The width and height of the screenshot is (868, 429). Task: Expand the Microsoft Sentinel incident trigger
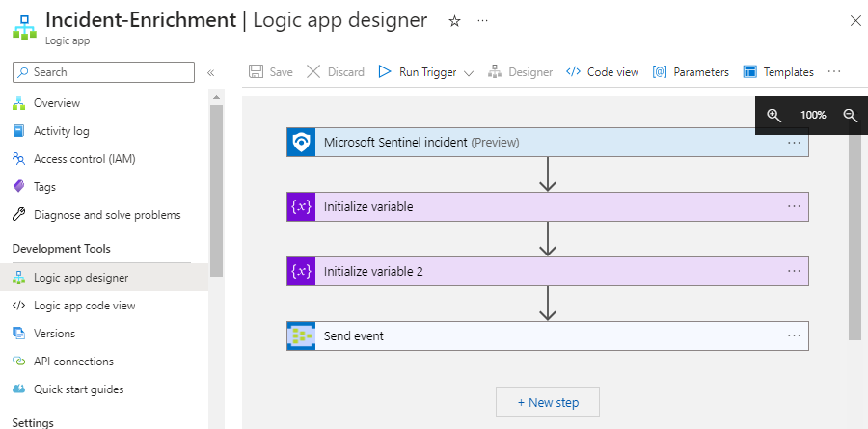pyautogui.click(x=548, y=143)
